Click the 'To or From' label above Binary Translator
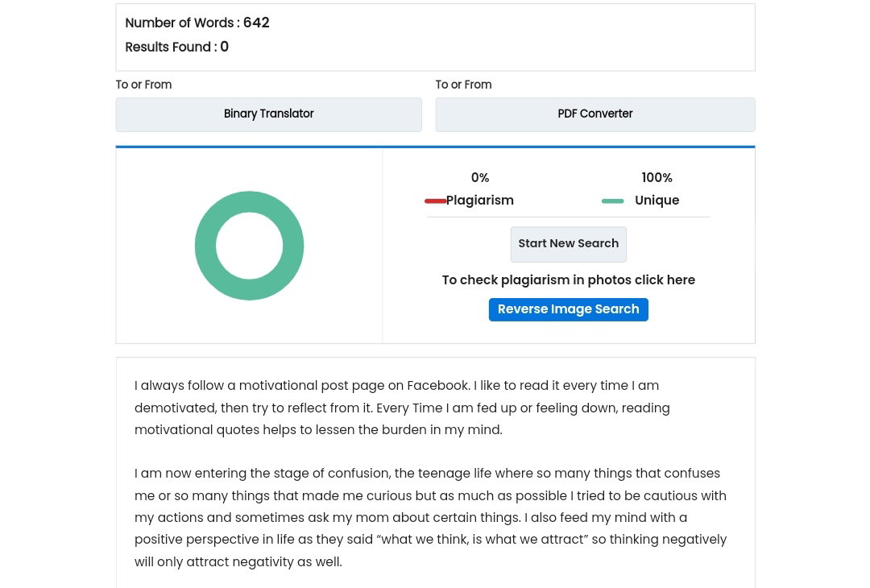 coord(143,85)
